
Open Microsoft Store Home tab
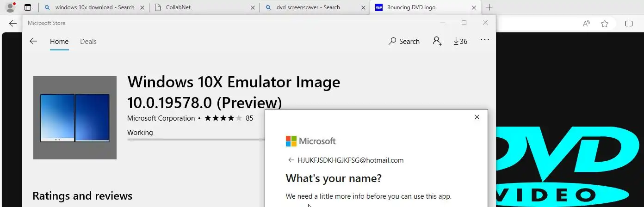pos(59,42)
